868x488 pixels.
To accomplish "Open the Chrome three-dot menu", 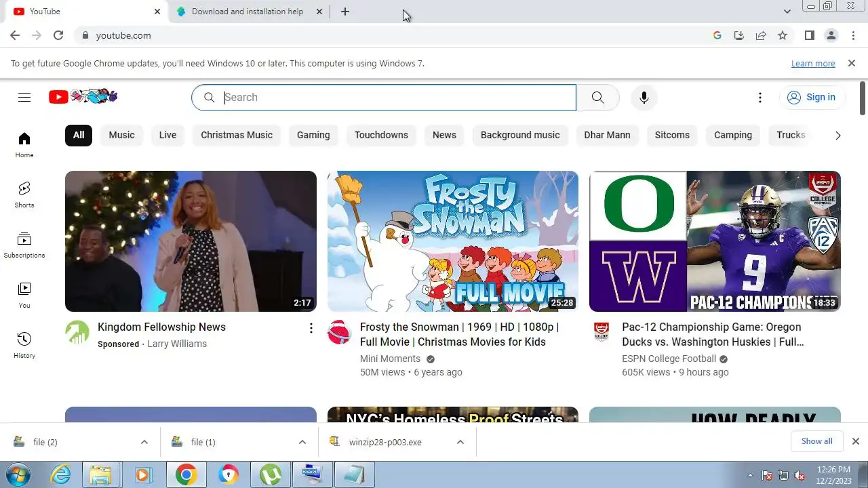I will pos(852,35).
